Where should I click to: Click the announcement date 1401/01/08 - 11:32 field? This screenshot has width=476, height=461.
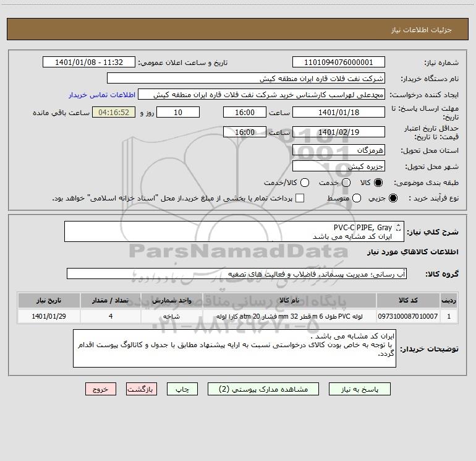click(x=89, y=62)
